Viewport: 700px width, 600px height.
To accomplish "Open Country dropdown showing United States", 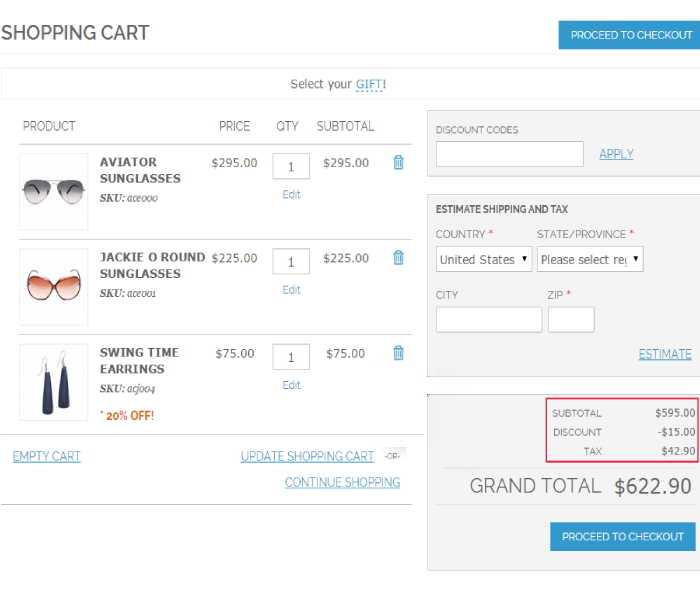I will coord(484,259).
